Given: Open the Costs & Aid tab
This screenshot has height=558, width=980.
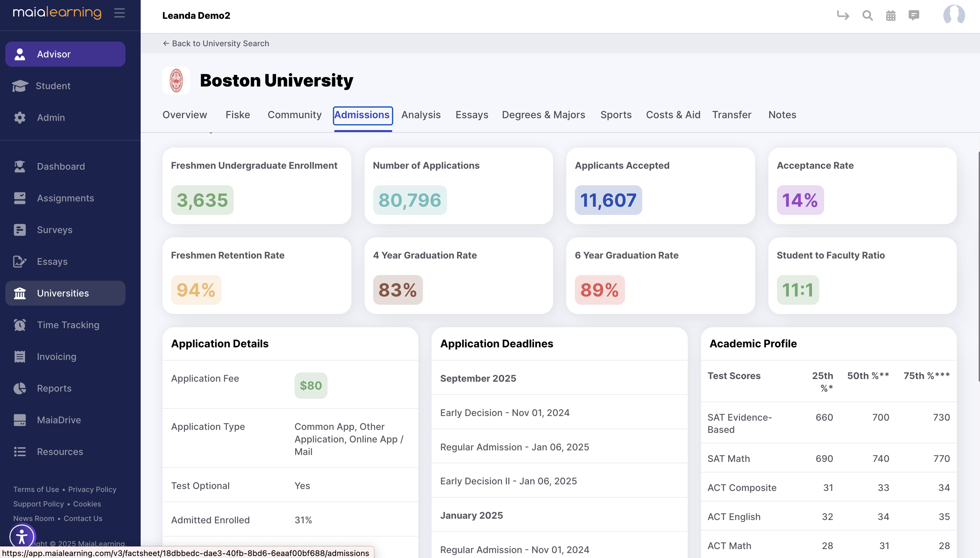Looking at the screenshot, I should coord(673,115).
